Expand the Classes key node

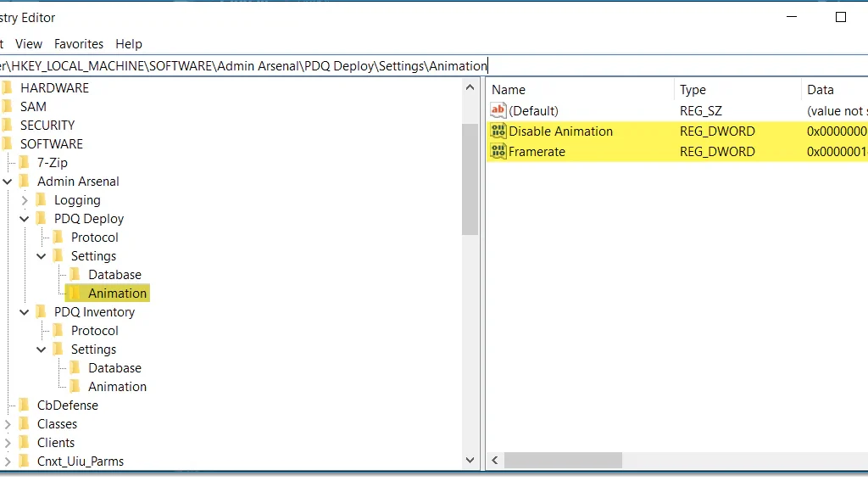[8, 424]
